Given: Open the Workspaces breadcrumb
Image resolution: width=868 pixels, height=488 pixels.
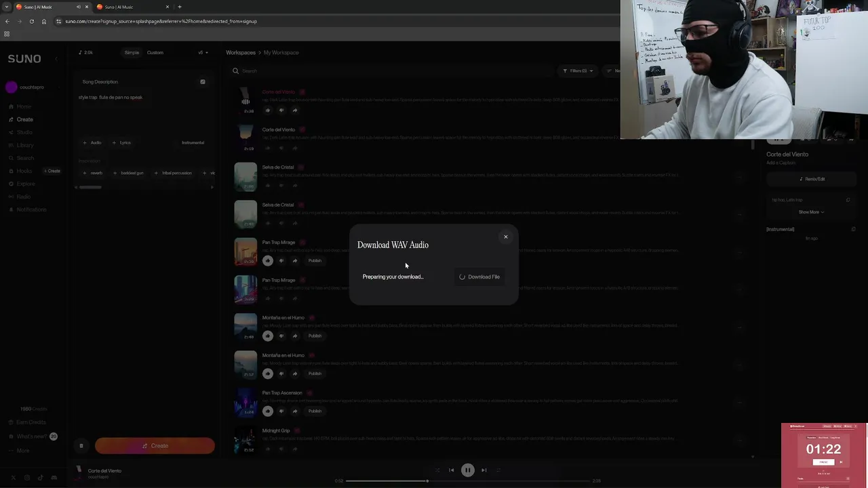Looking at the screenshot, I should (241, 52).
